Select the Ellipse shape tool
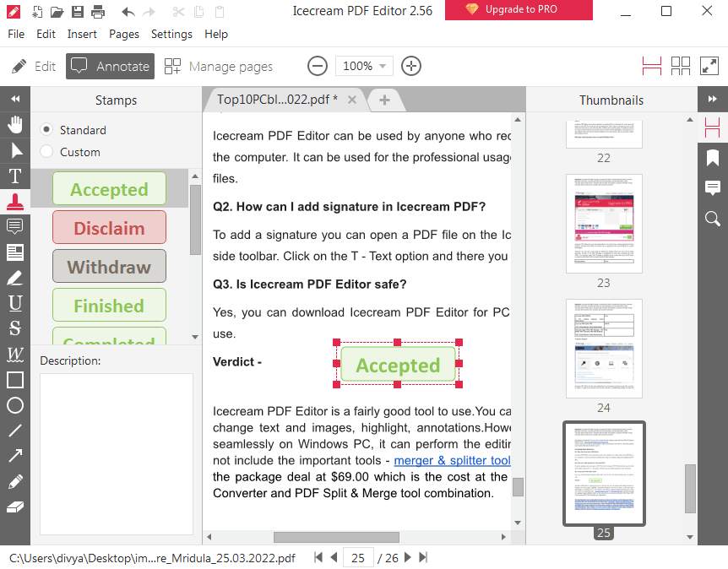This screenshot has width=728, height=569. point(15,405)
